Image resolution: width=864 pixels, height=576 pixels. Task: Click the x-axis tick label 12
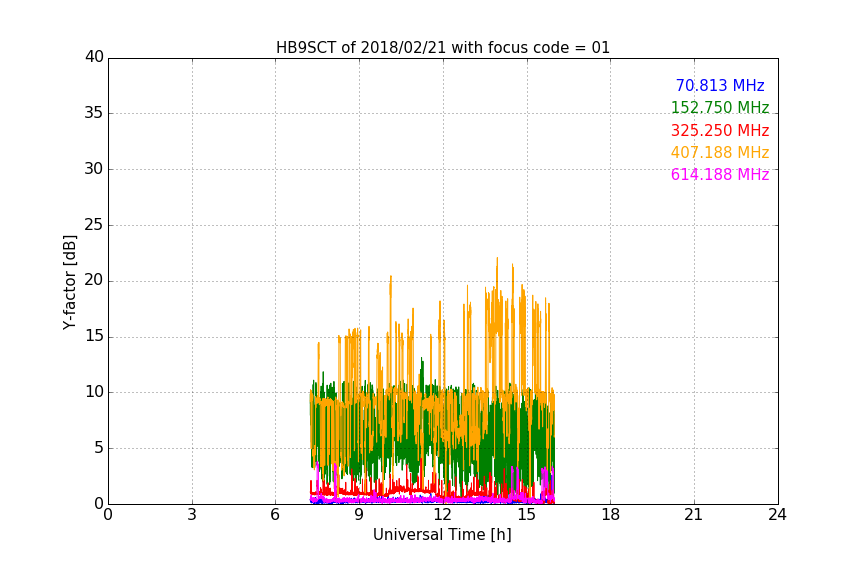click(442, 515)
